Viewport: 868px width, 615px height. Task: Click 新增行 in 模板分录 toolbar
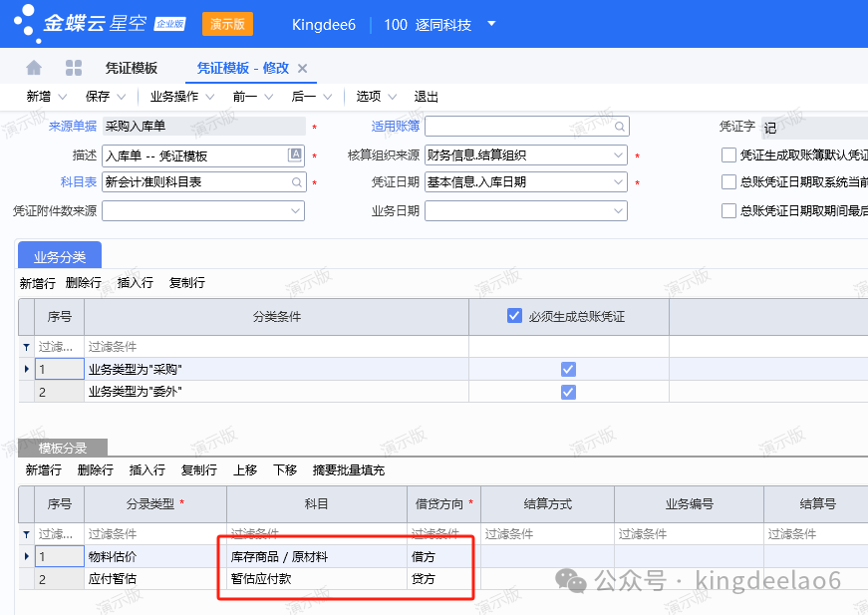coord(44,470)
